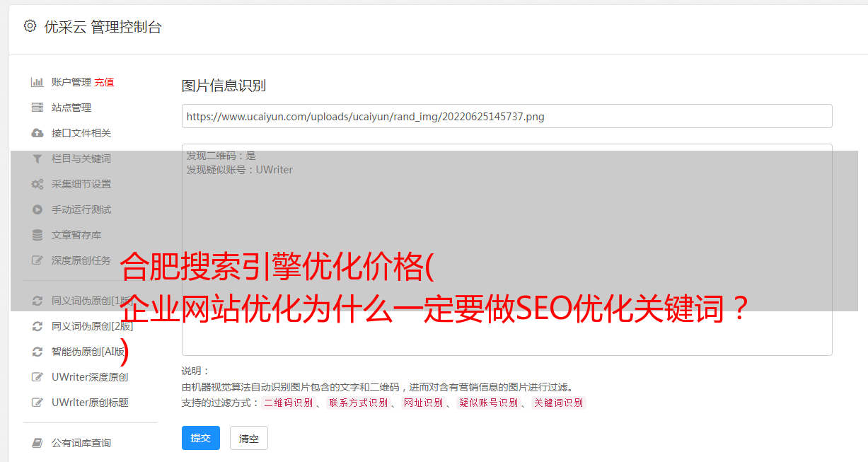Go to 公有词库查询

(x=81, y=443)
